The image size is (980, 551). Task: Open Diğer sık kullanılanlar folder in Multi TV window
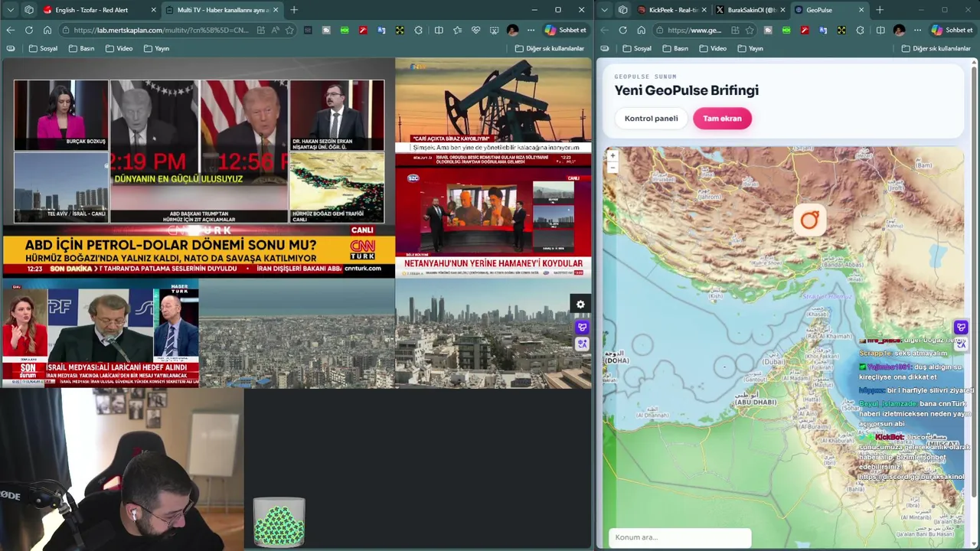click(549, 48)
